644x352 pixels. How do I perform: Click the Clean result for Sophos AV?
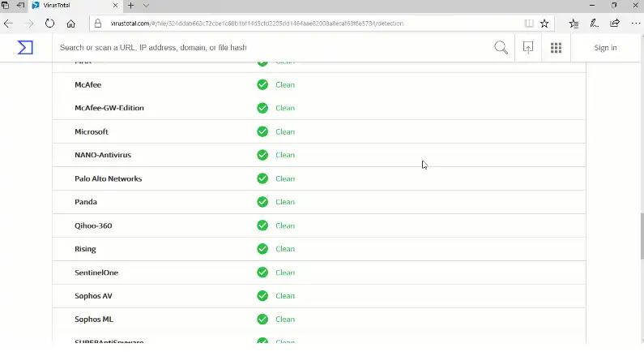point(285,296)
